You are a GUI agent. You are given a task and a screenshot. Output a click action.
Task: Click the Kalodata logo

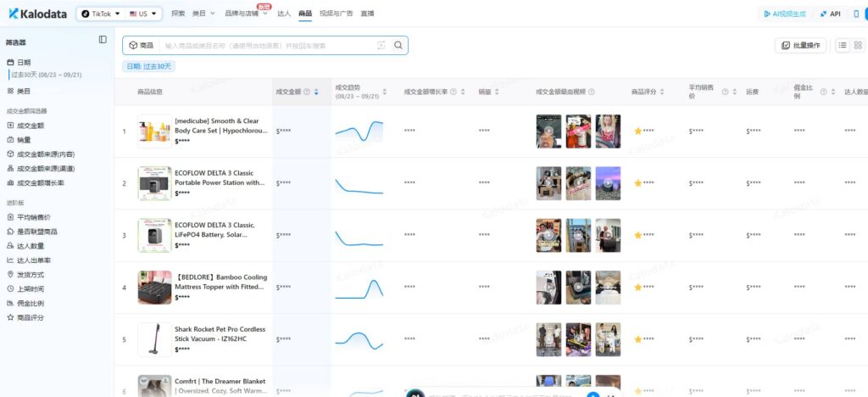(39, 14)
